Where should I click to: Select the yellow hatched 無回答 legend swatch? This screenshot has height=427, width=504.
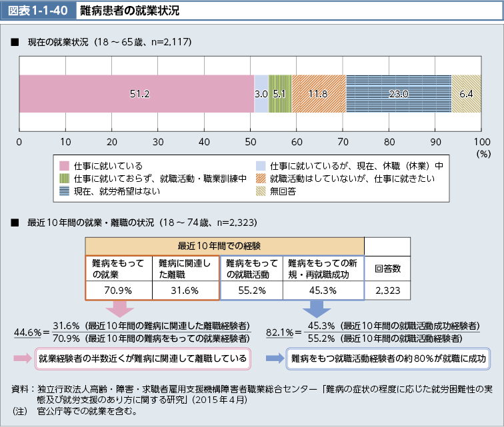[x=261, y=192]
